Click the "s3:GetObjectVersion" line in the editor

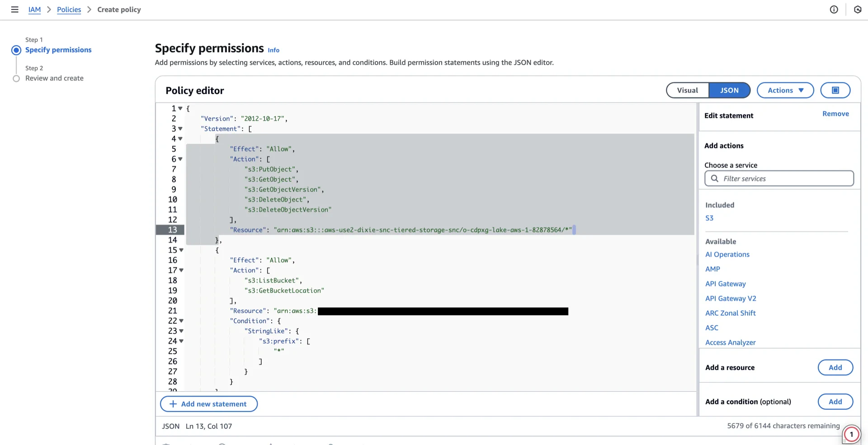[284, 189]
